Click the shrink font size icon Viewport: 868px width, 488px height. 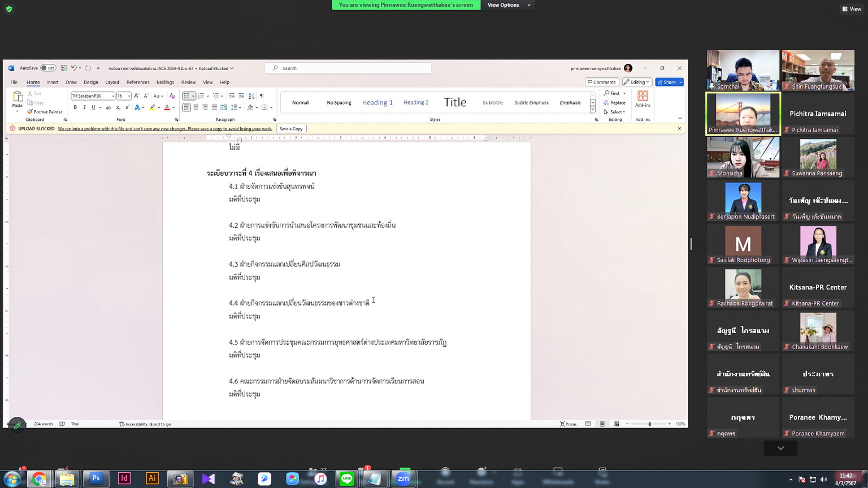[146, 96]
